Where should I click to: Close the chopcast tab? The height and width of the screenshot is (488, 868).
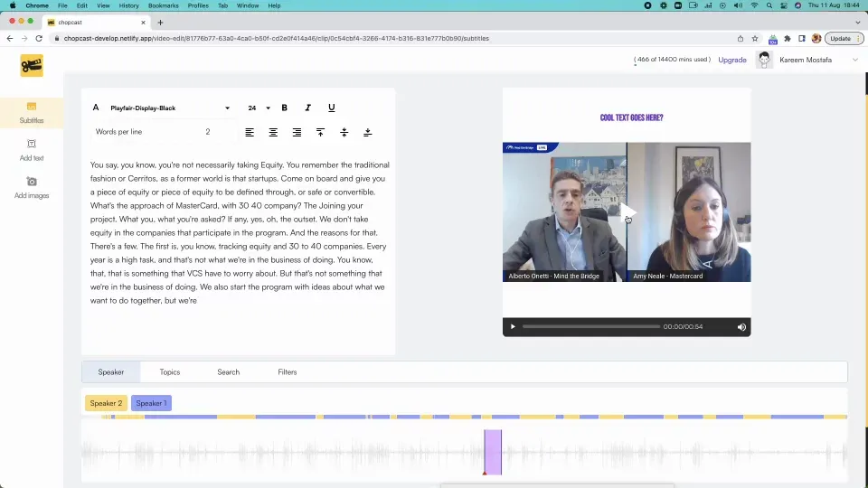(x=143, y=23)
